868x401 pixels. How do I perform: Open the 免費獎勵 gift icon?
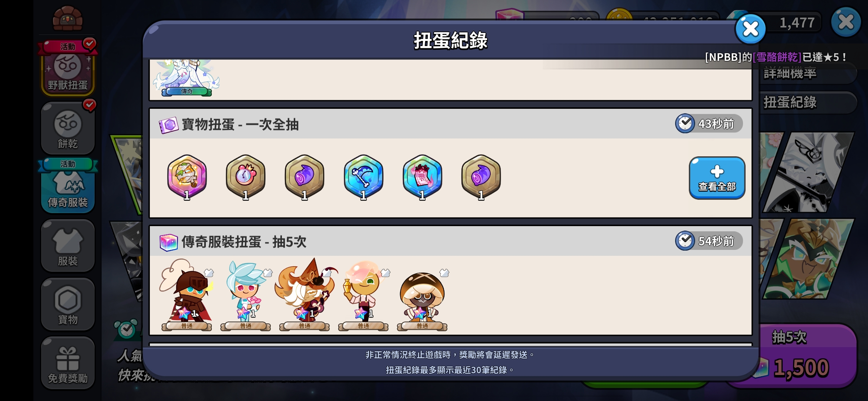pyautogui.click(x=68, y=363)
